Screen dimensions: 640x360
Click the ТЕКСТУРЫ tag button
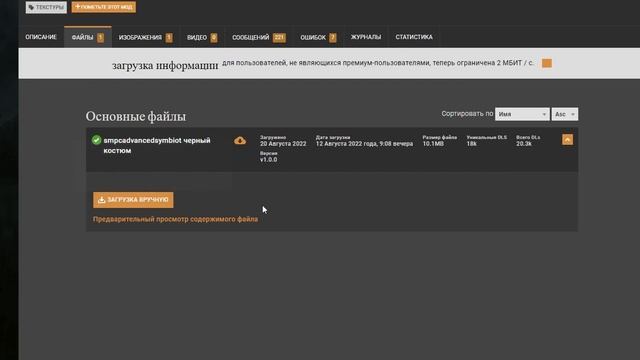coord(46,7)
